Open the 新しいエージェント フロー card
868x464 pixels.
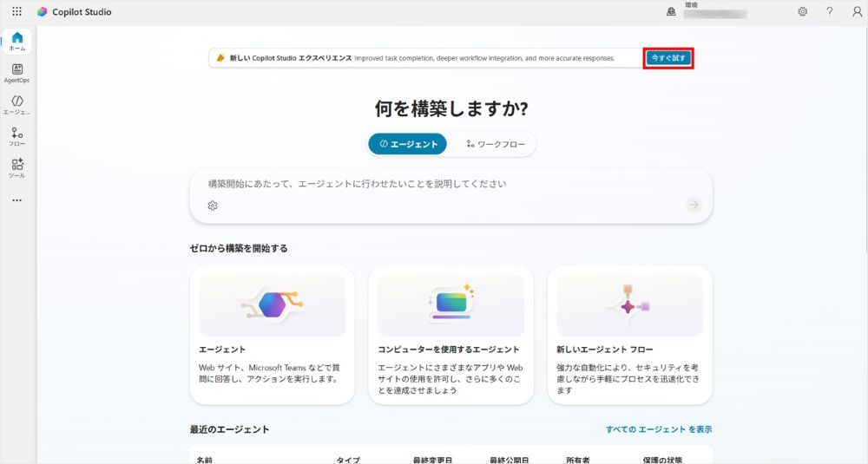629,336
